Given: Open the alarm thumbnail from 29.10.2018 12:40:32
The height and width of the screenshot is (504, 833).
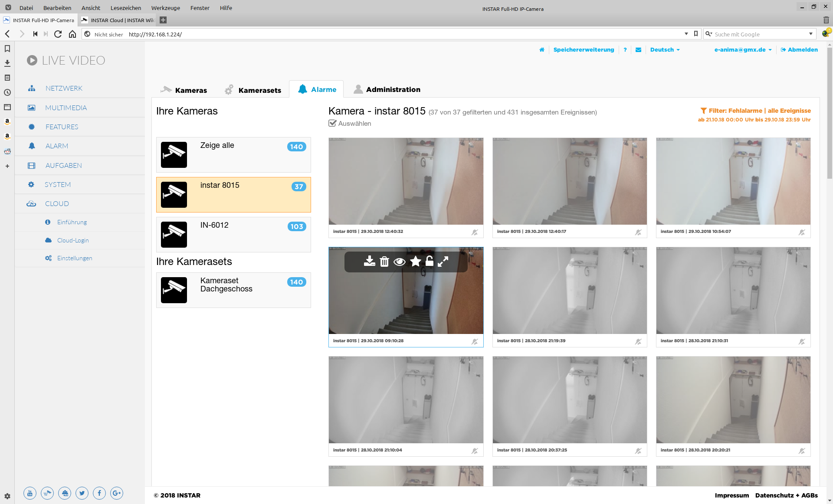Looking at the screenshot, I should (x=406, y=181).
